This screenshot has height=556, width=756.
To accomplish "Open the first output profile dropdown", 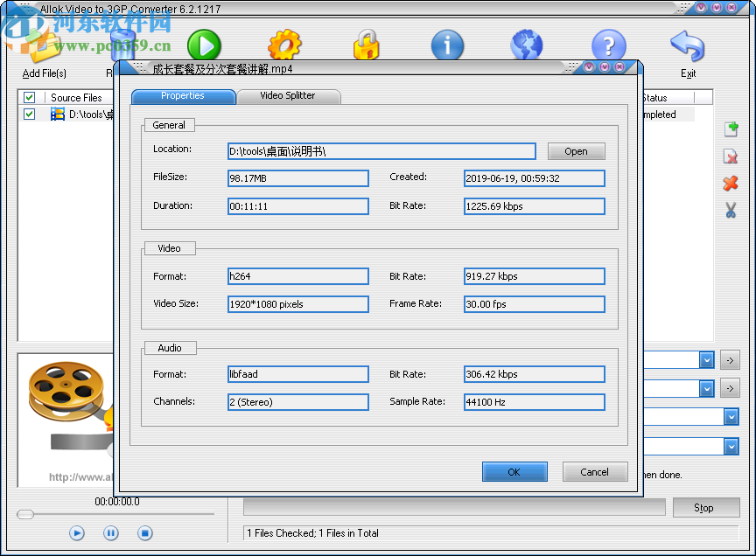I will pos(706,359).
